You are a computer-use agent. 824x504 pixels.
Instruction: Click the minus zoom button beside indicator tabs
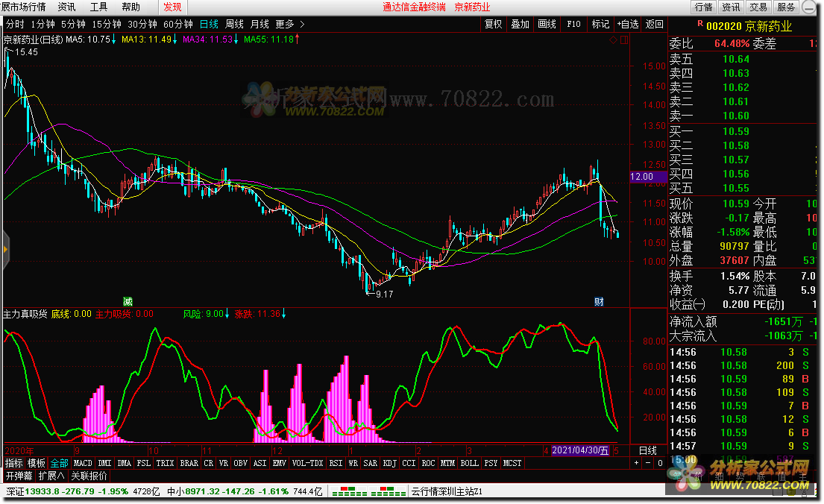pyautogui.click(x=648, y=463)
